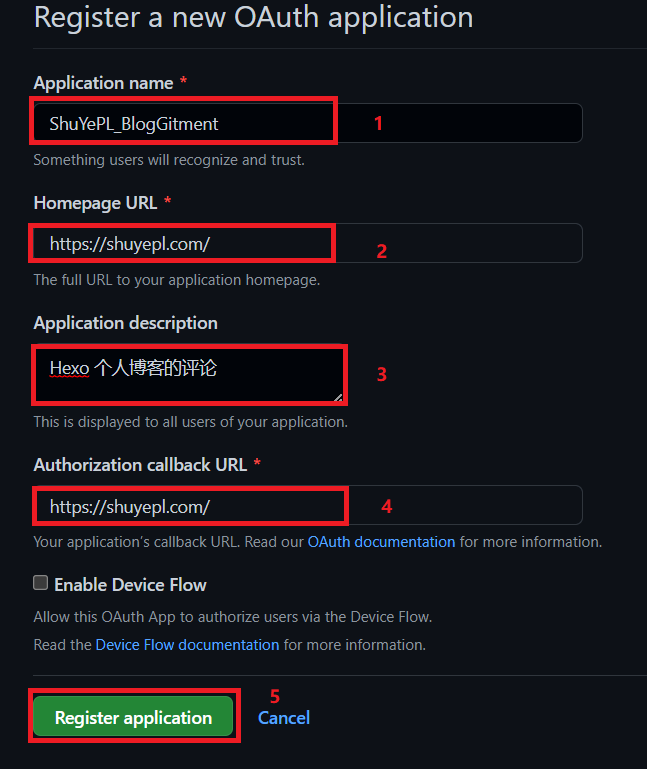
Task: Open the OAuth documentation link
Action: point(381,542)
